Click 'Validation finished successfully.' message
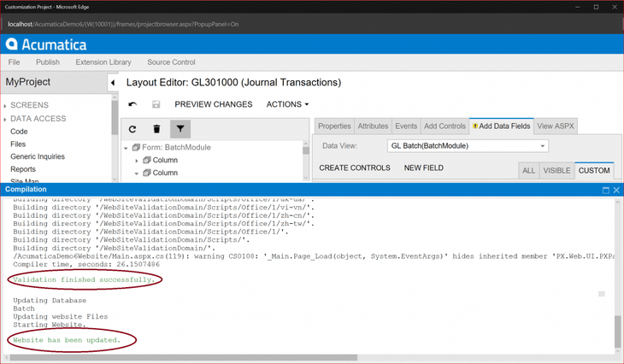Viewport: 624px width, 364px height. (84, 279)
